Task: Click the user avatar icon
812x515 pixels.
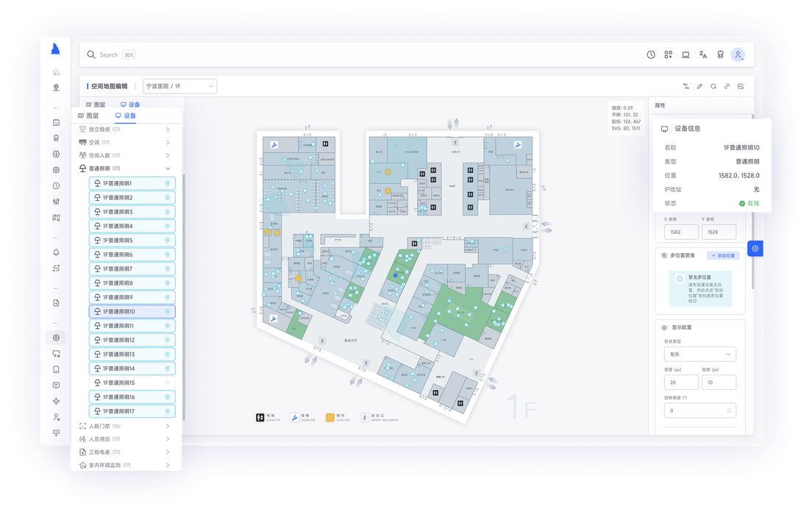Action: (x=738, y=54)
